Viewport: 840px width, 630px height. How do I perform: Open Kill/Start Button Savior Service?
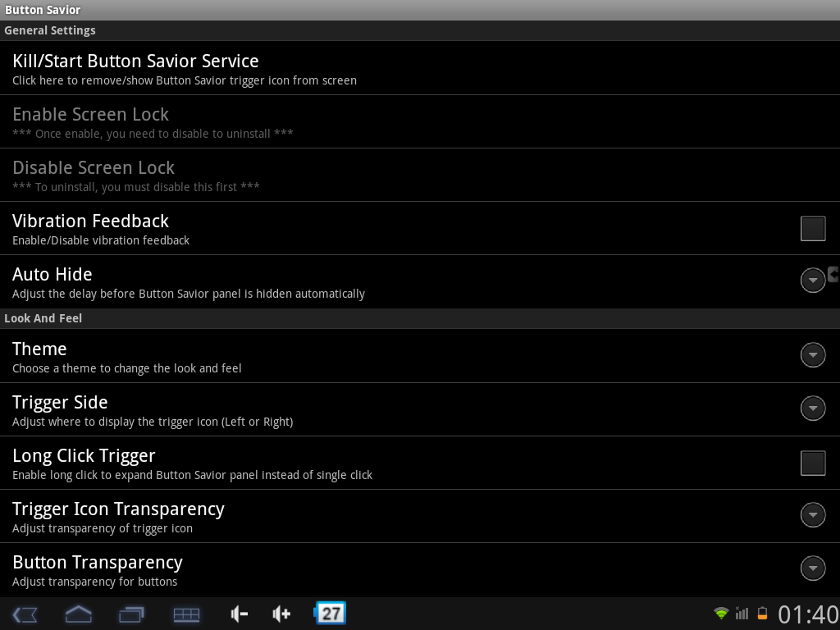coord(420,68)
